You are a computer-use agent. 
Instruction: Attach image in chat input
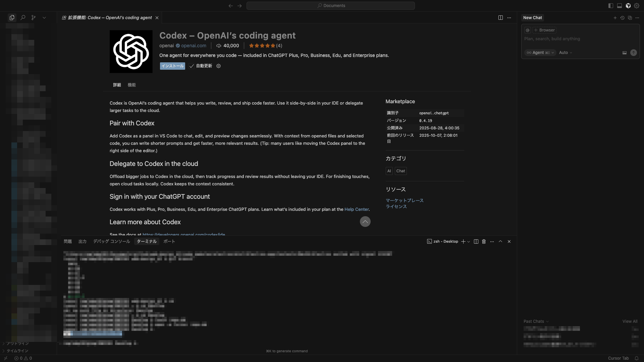(625, 53)
